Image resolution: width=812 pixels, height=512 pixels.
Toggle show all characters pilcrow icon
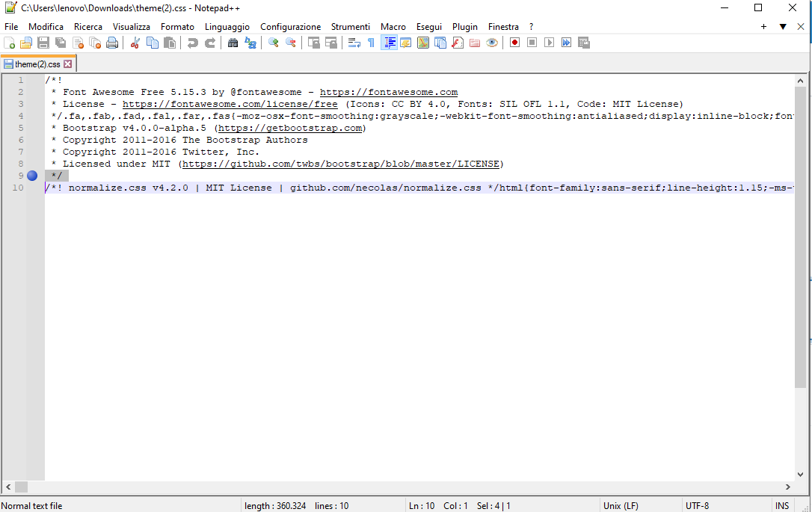pos(372,43)
